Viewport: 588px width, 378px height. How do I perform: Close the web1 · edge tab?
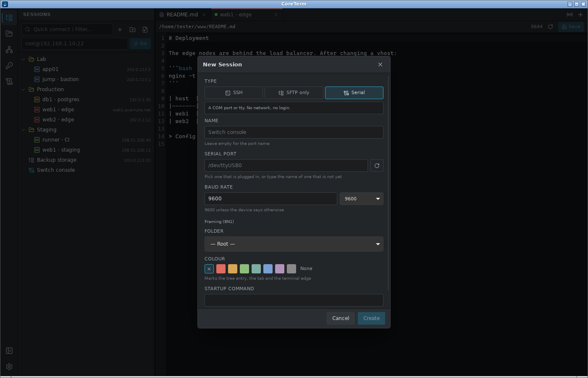[276, 15]
